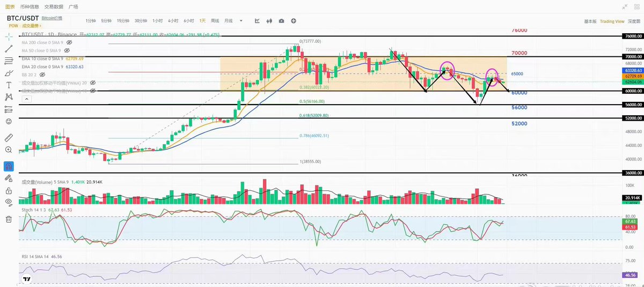Change candlestick chart style

[269, 20]
